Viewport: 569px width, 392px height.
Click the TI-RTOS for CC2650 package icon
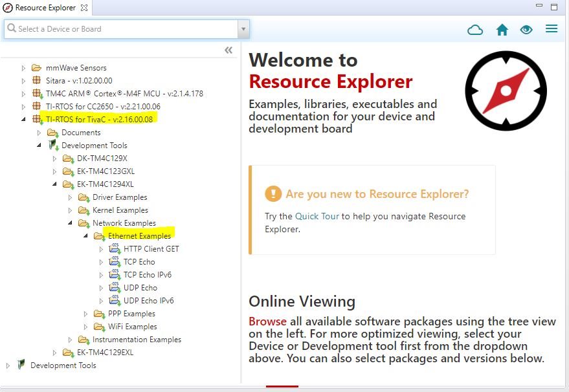(x=37, y=106)
